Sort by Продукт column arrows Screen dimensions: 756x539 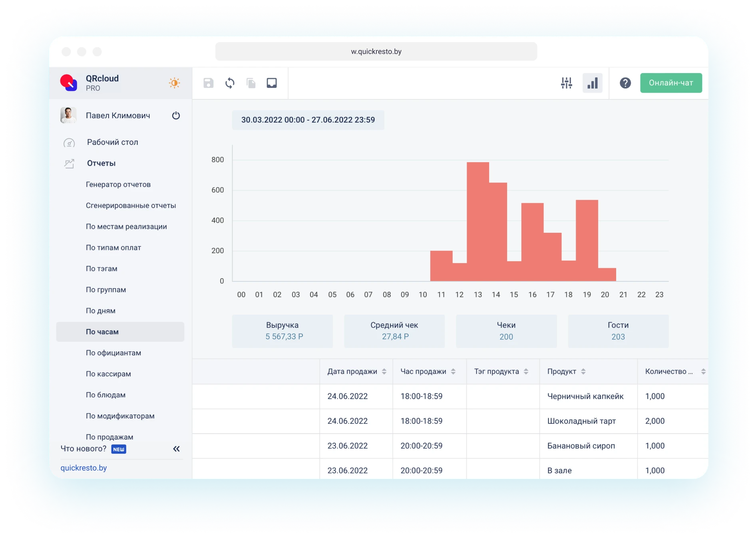point(583,372)
